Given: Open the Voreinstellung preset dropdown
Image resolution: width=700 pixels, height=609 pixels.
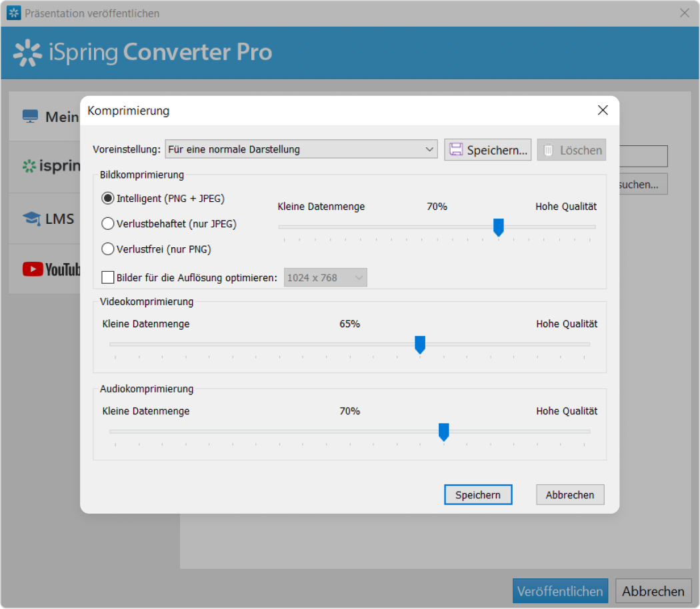Looking at the screenshot, I should click(x=301, y=149).
